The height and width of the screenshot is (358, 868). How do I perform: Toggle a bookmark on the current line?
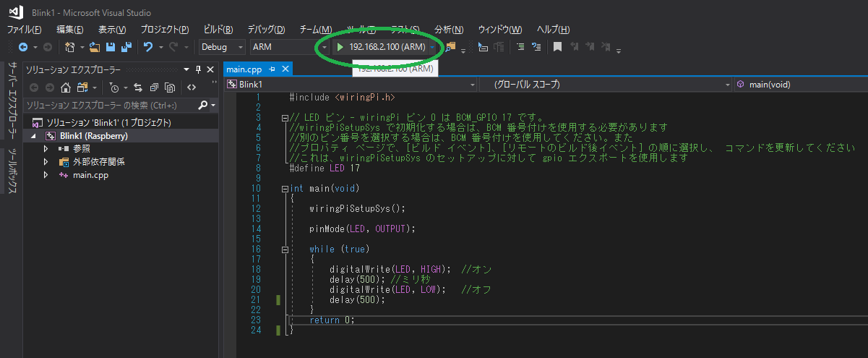pyautogui.click(x=557, y=47)
